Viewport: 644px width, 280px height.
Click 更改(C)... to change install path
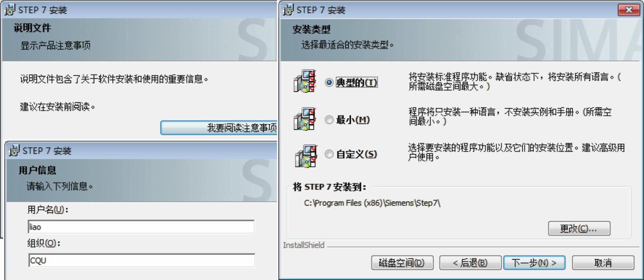point(579,229)
